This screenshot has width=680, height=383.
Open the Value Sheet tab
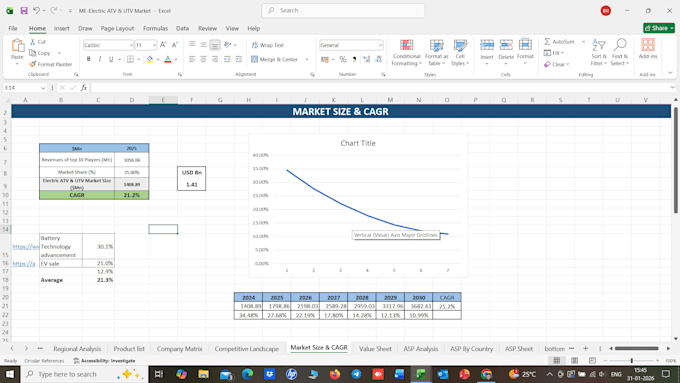click(x=375, y=348)
